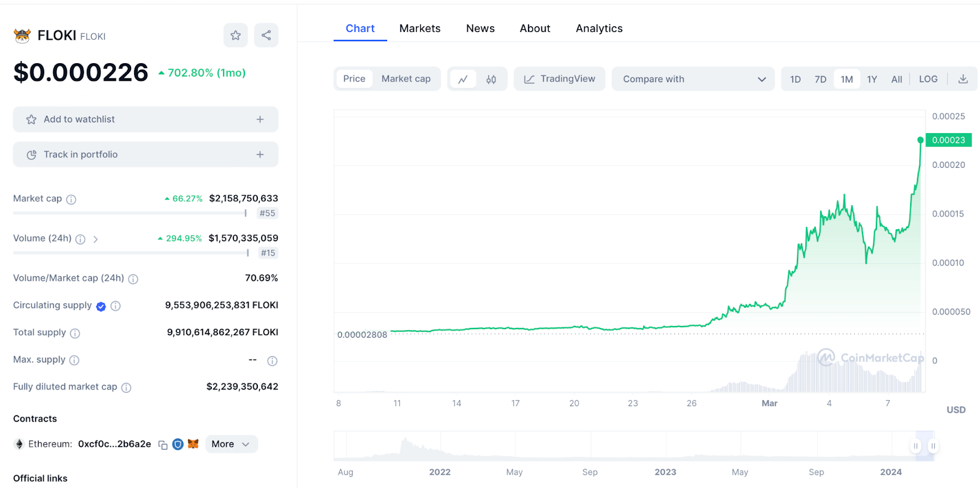Click the #55 market cap rank badge
This screenshot has width=980, height=489.
(x=268, y=213)
